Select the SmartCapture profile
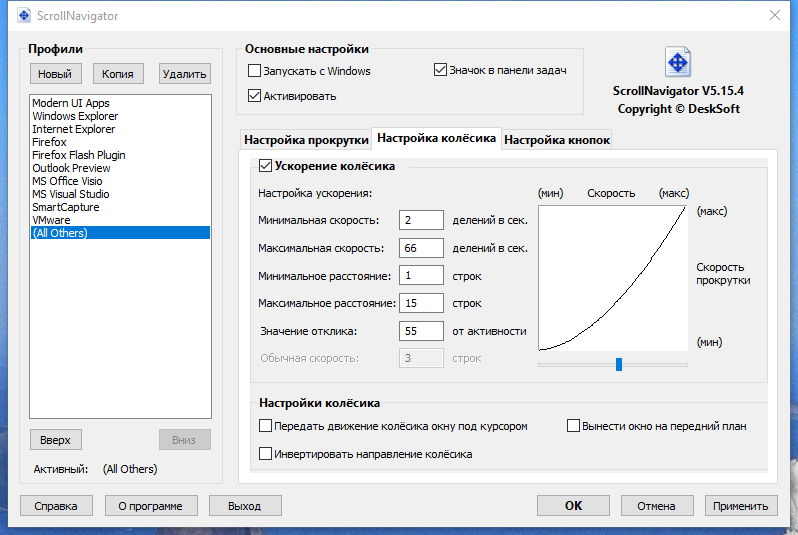The image size is (798, 535). [120, 207]
